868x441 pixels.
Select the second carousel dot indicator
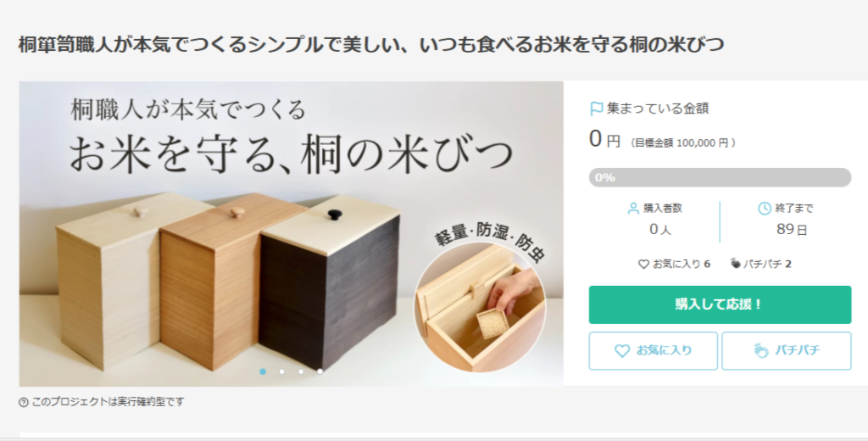pos(281,371)
